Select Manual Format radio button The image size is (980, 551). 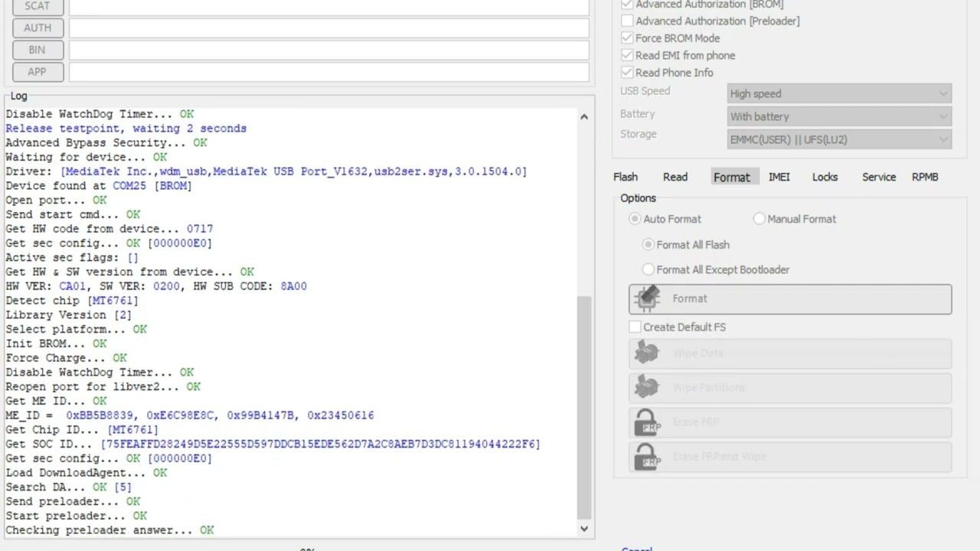[759, 219]
